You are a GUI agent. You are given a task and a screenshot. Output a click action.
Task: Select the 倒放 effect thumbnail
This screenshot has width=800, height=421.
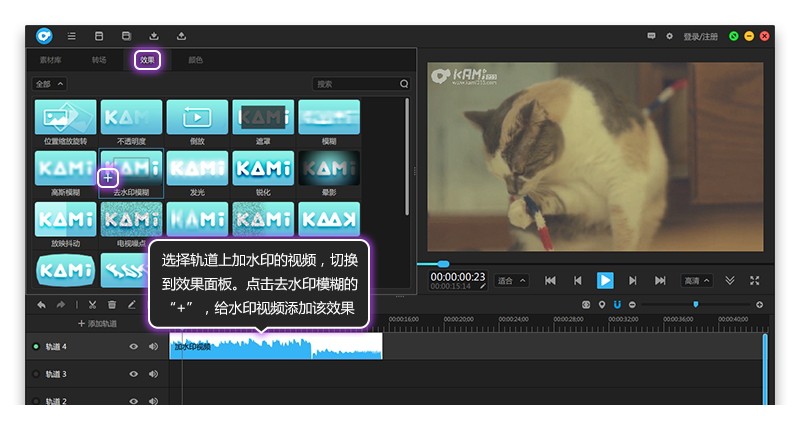click(x=197, y=117)
